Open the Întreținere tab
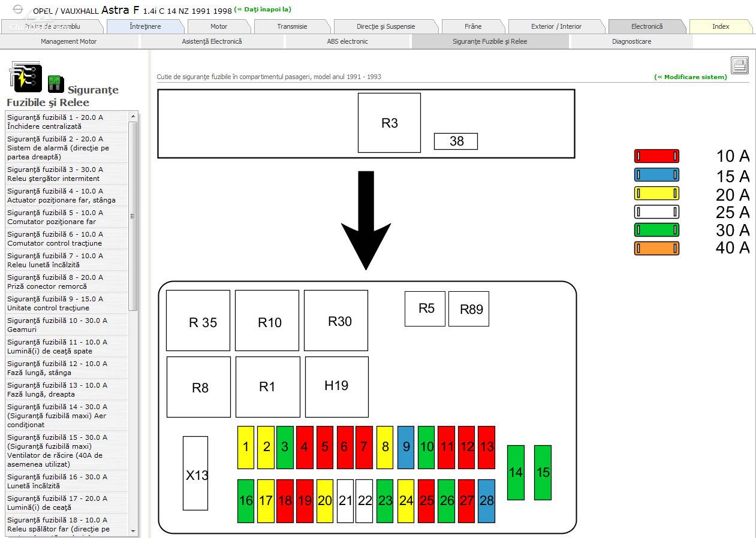This screenshot has width=756, height=538. click(145, 26)
